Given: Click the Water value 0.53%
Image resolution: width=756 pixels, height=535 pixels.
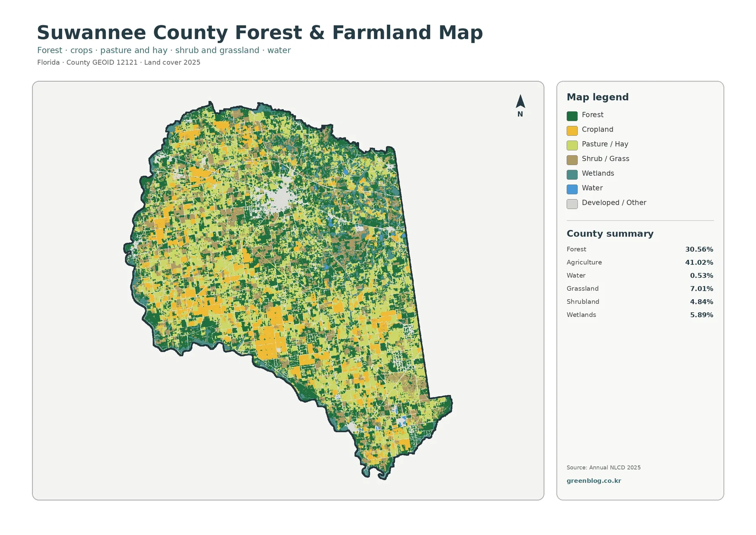Looking at the screenshot, I should pos(701,276).
